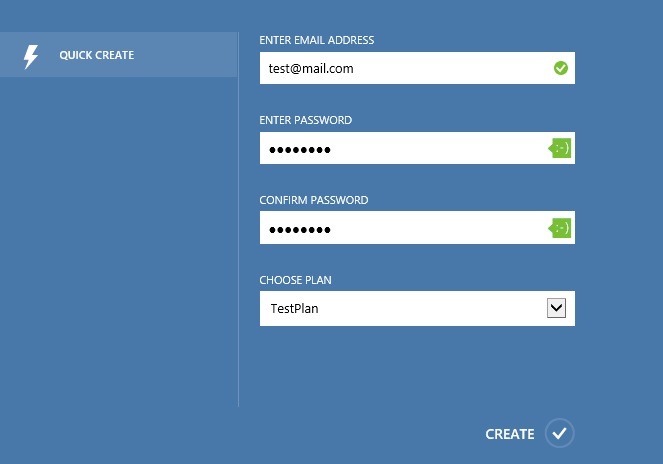Expand the Choose Plan dropdown arrow
Screen dimensions: 663x464
coord(557,308)
